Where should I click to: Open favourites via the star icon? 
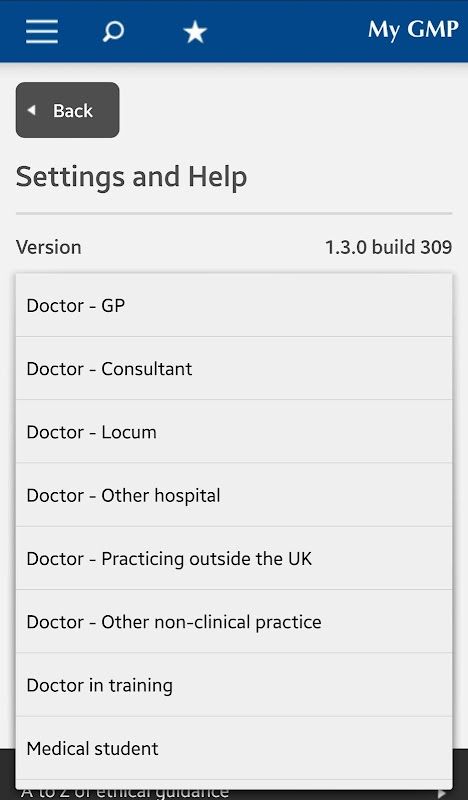195,32
